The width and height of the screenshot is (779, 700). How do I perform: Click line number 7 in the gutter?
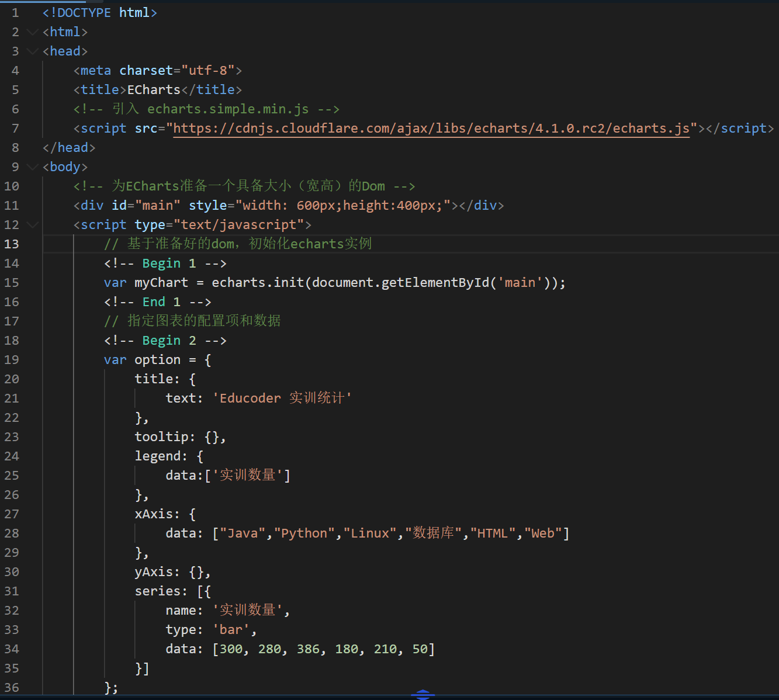15,129
